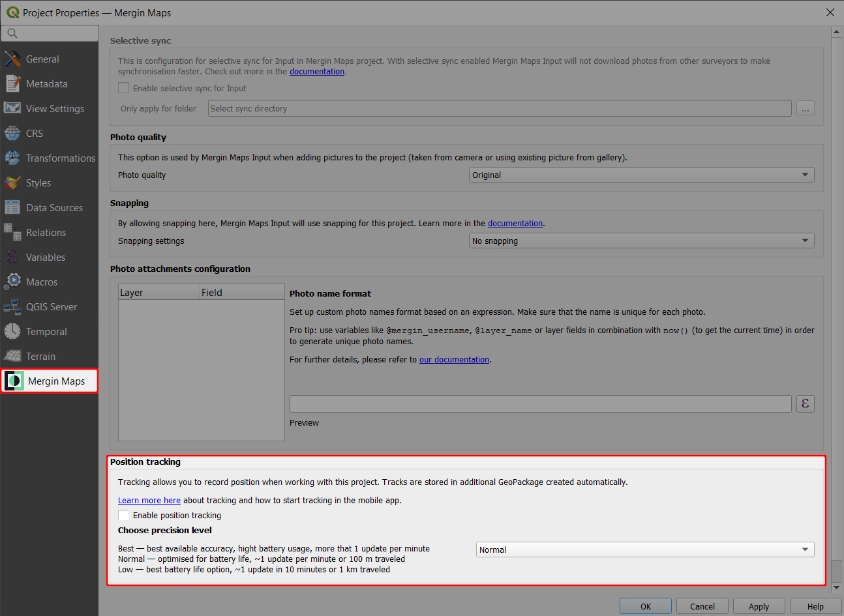This screenshot has height=616, width=844.
Task: Click the Data Sources table icon
Action: [12, 207]
